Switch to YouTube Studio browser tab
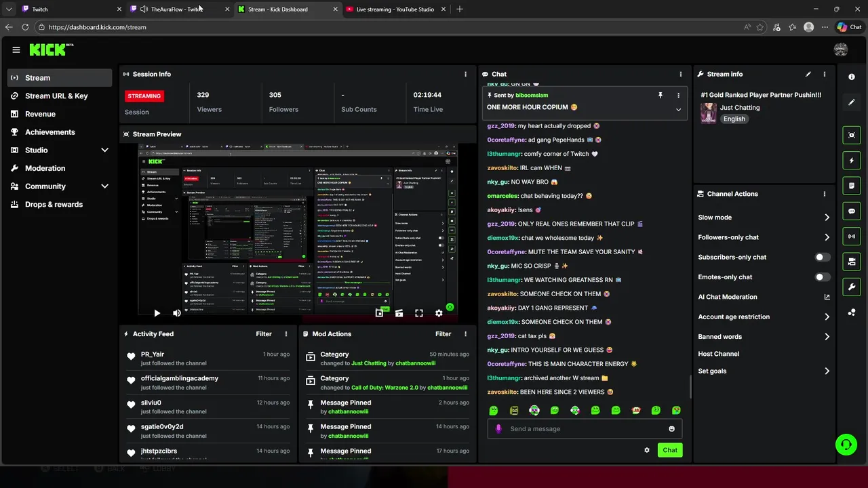Screen dimensions: 868x488 tap(395, 9)
